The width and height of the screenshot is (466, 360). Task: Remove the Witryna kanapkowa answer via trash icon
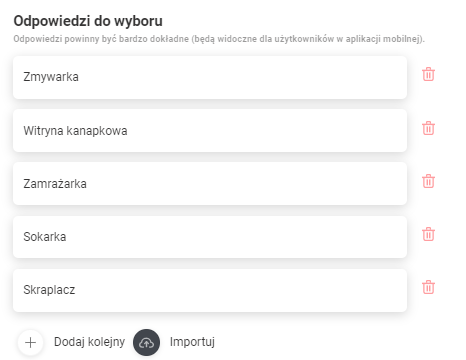pyautogui.click(x=428, y=128)
